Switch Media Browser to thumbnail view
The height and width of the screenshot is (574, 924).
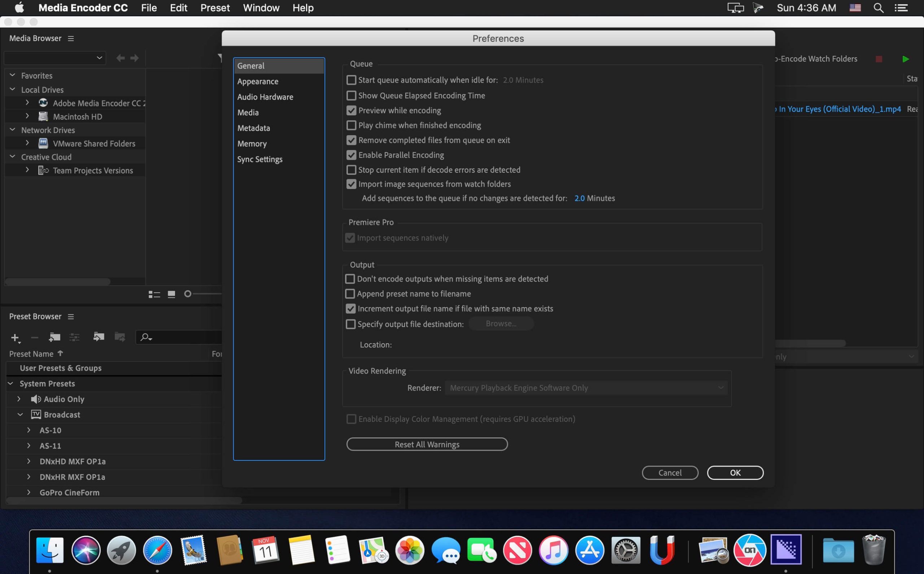tap(171, 294)
